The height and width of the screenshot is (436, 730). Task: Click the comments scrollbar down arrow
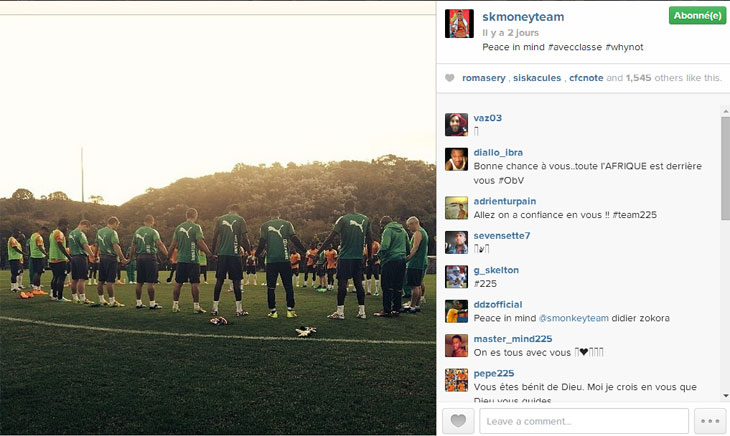[x=725, y=396]
